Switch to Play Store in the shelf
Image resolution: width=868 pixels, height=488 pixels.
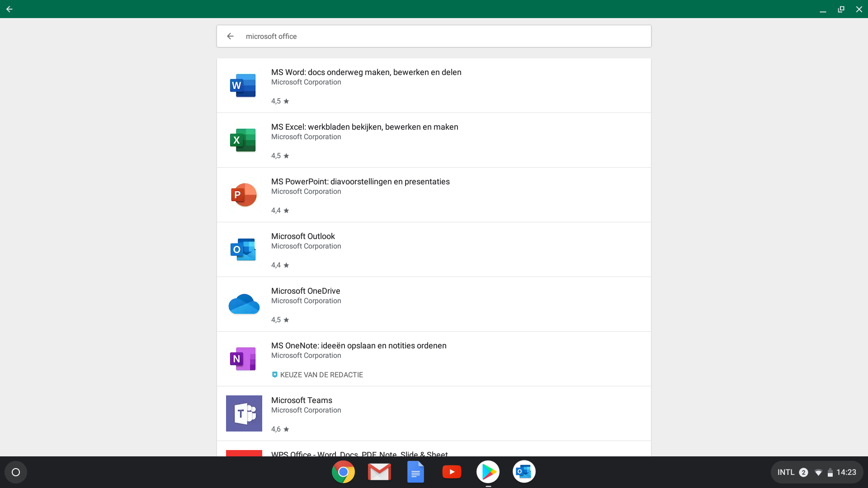click(488, 472)
